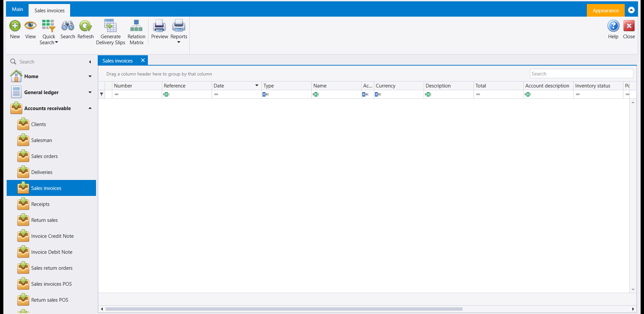Open Invoice Credit Note
Image resolution: width=644 pixels, height=314 pixels.
(51, 236)
